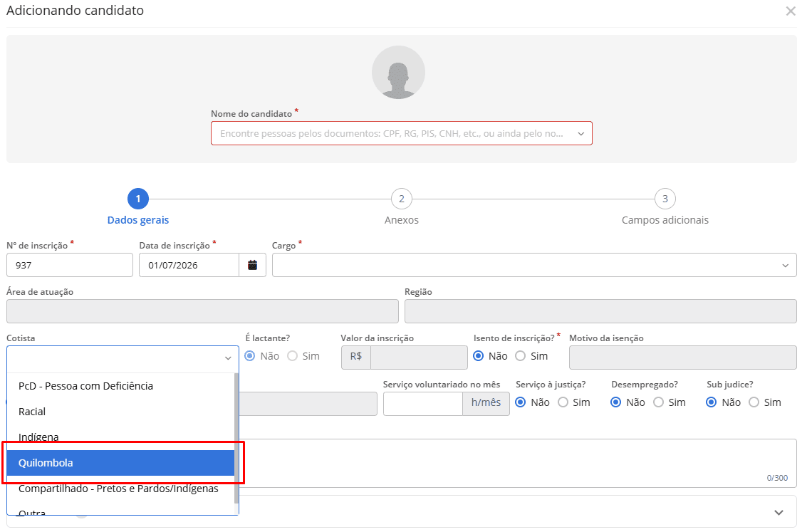Expand the bottom collapsed section chevron
The image size is (802, 532).
[778, 513]
